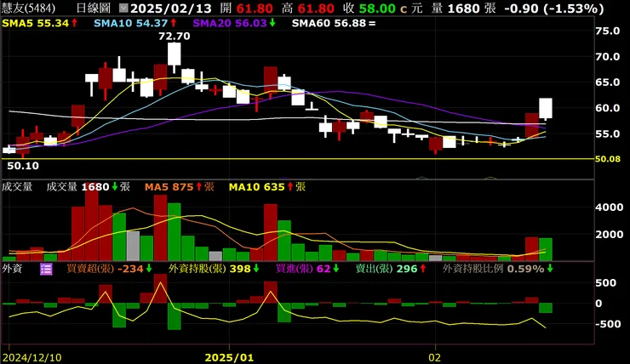Screen dimensions: 630x364
Task: Click the 50.10 low price annotation
Action: (23, 166)
